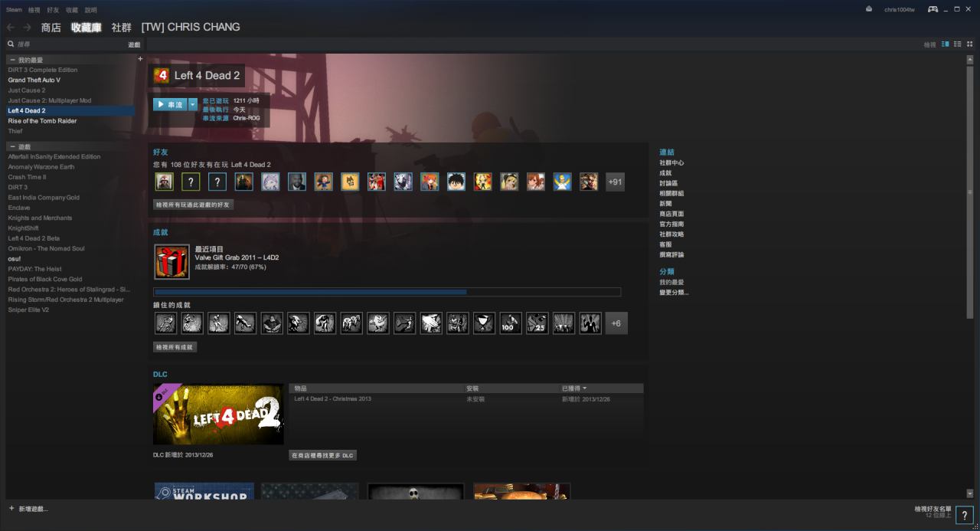Open the 撰寫評論 write review link

pos(671,254)
